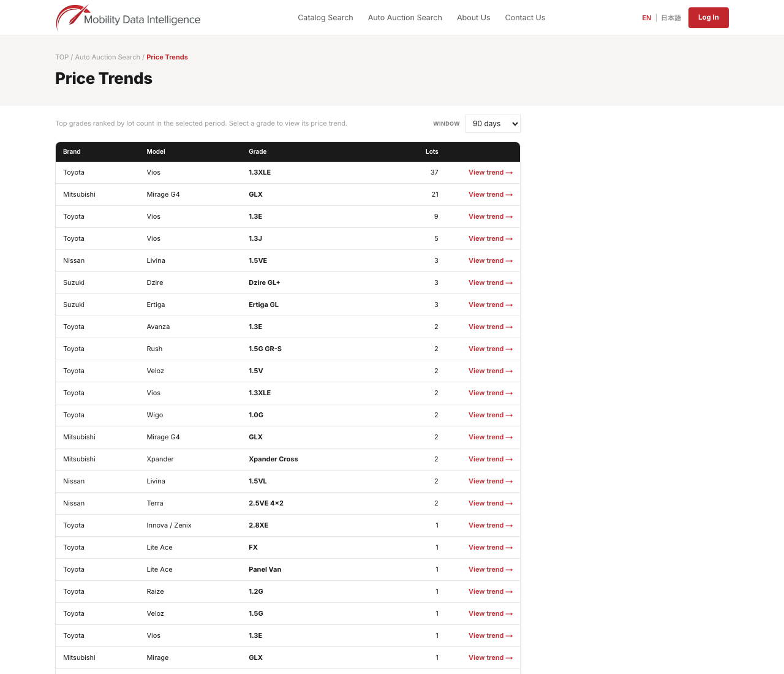View trend for Vios 1.3J
Screen dimensions: 784x674
click(491, 239)
